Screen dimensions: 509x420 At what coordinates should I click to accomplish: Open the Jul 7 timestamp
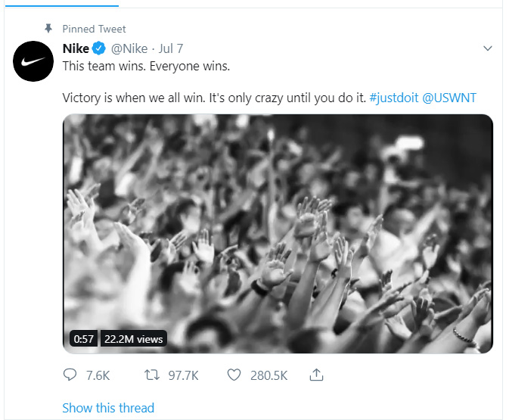click(170, 49)
